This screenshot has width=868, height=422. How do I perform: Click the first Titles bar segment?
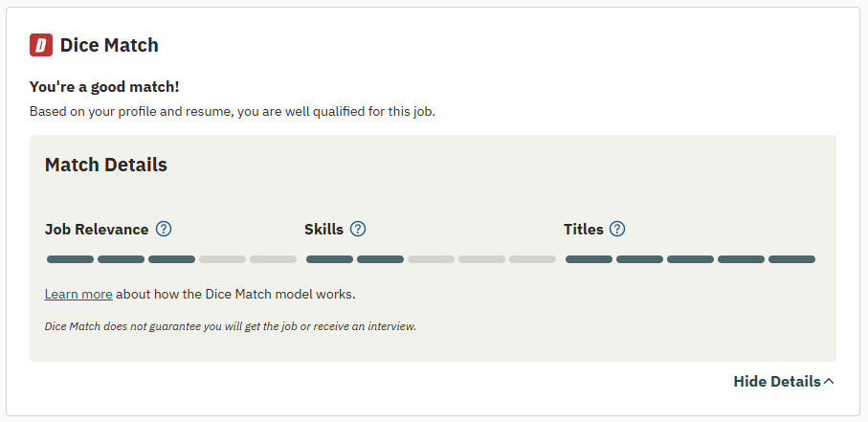tap(589, 259)
